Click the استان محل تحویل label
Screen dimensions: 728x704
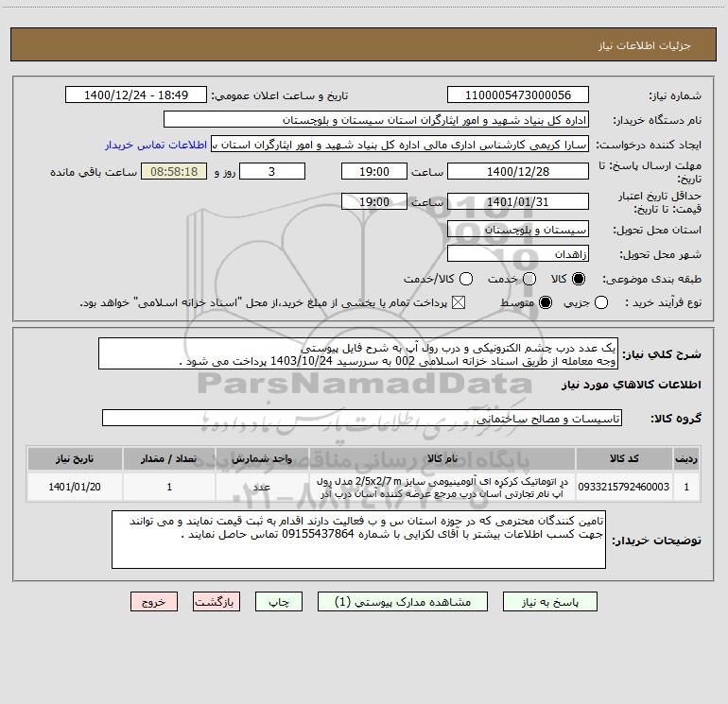coord(657,231)
